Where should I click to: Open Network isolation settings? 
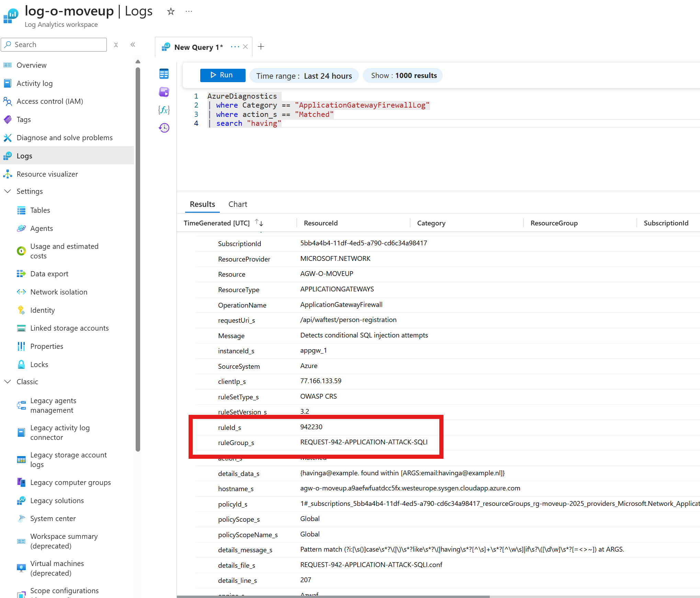(x=59, y=292)
